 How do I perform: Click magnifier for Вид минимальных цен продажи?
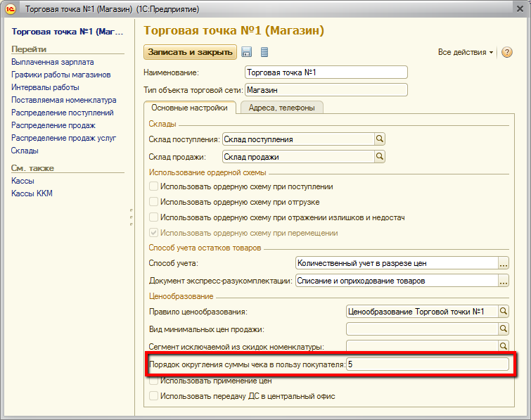click(503, 329)
